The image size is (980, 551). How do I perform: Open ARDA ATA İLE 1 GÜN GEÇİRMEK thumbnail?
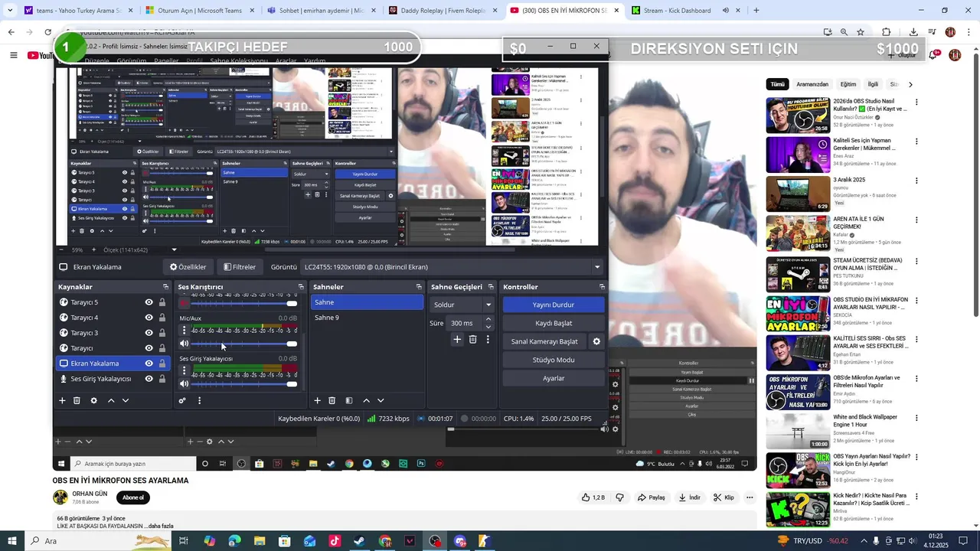pyautogui.click(x=798, y=233)
